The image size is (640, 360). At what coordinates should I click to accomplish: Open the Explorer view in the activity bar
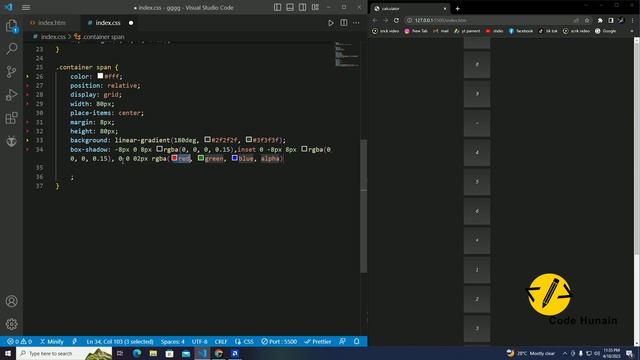11,26
